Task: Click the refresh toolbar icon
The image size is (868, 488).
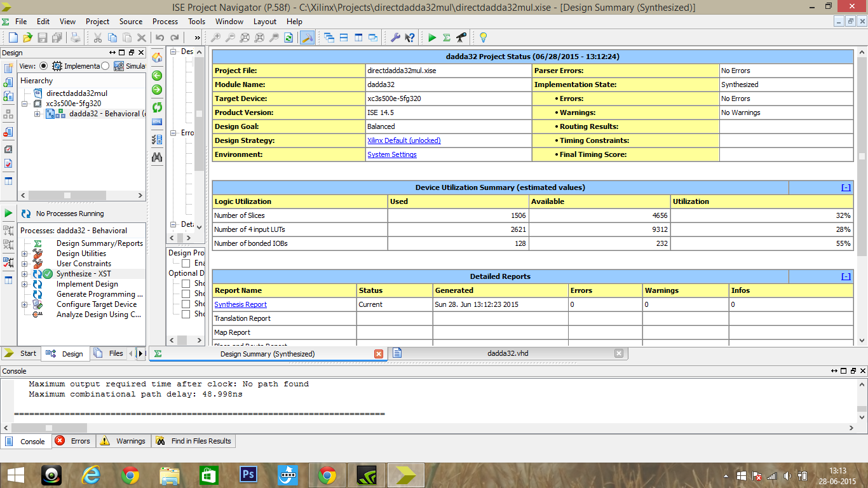Action: [288, 37]
